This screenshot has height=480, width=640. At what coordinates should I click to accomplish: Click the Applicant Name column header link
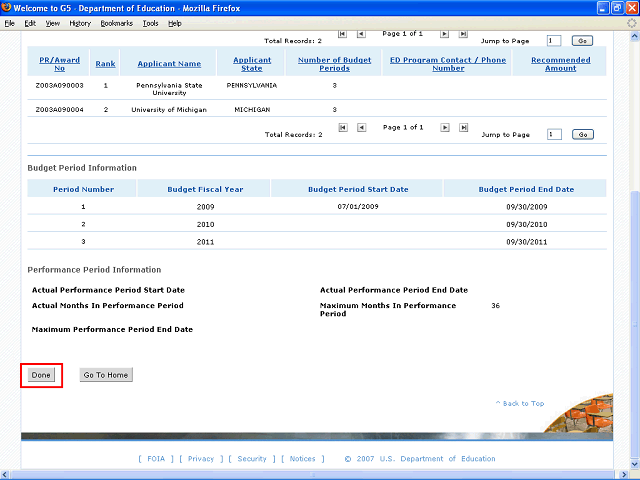coord(169,64)
